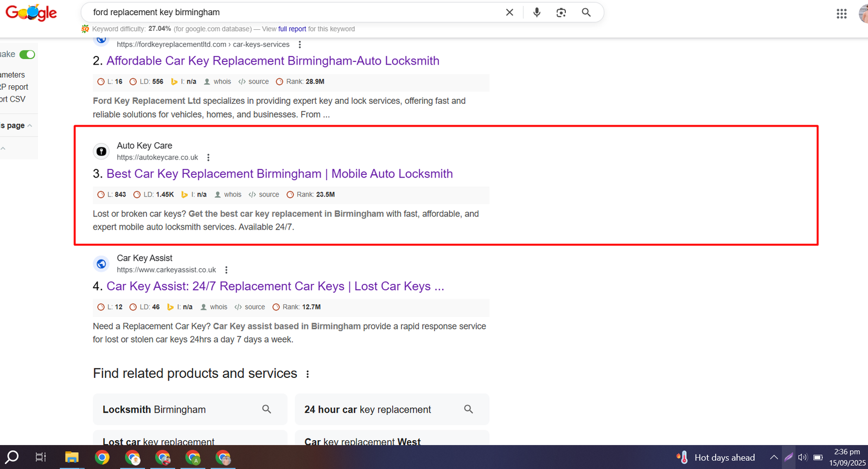Screen dimensions: 868x469
Task: Open the Google apps grid
Action: click(841, 14)
